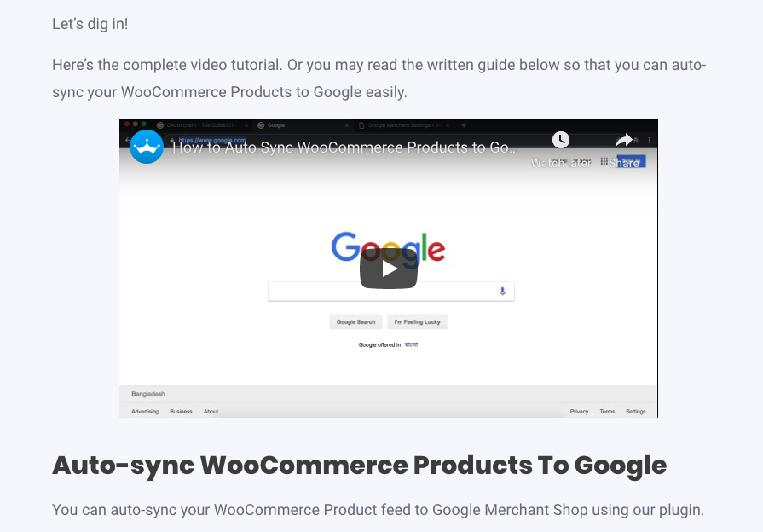This screenshot has height=532, width=763.
Task: Click the Auto-sync WooCommerce Products heading
Action: 359,465
